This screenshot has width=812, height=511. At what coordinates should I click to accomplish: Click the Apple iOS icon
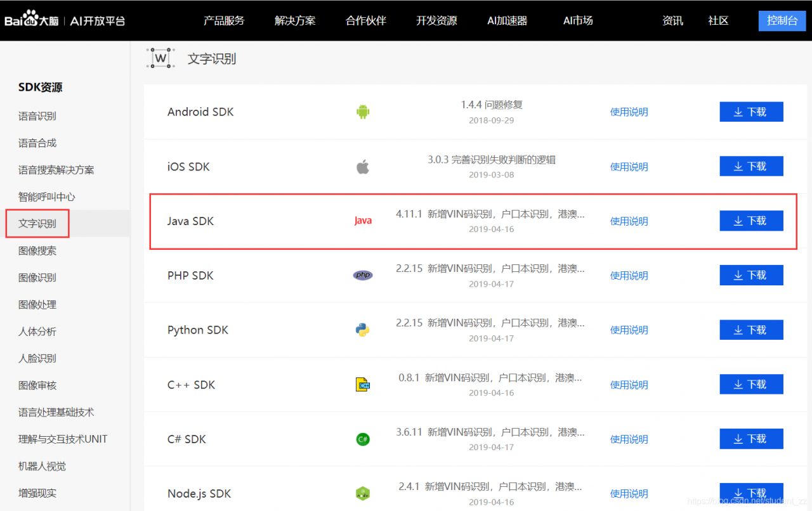(x=363, y=167)
